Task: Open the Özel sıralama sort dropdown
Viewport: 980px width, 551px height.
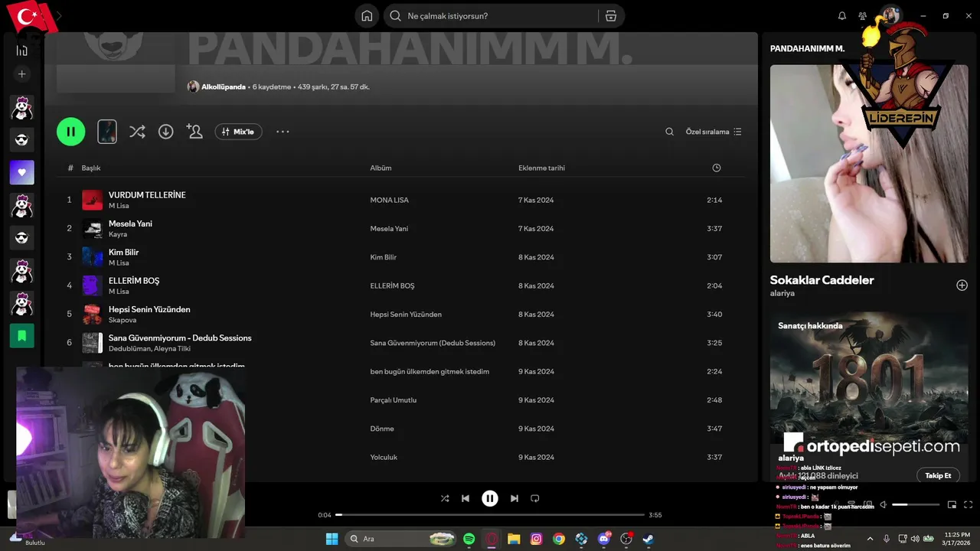Action: click(x=714, y=132)
